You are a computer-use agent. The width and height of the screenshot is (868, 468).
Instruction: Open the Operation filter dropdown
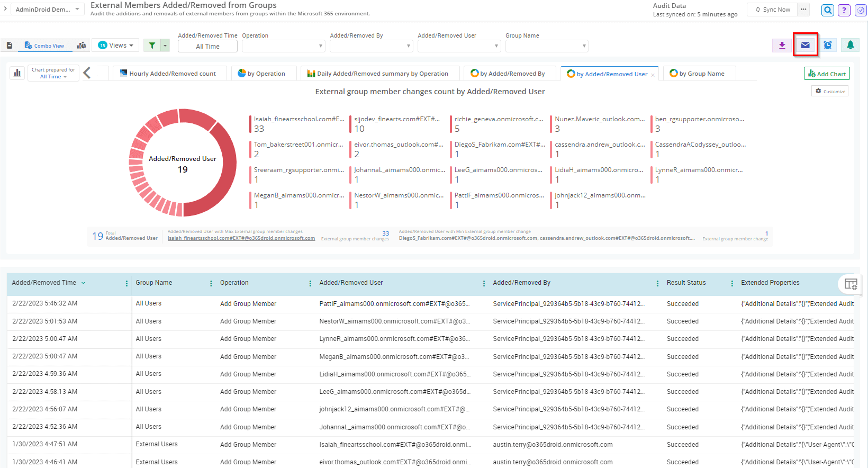click(283, 46)
